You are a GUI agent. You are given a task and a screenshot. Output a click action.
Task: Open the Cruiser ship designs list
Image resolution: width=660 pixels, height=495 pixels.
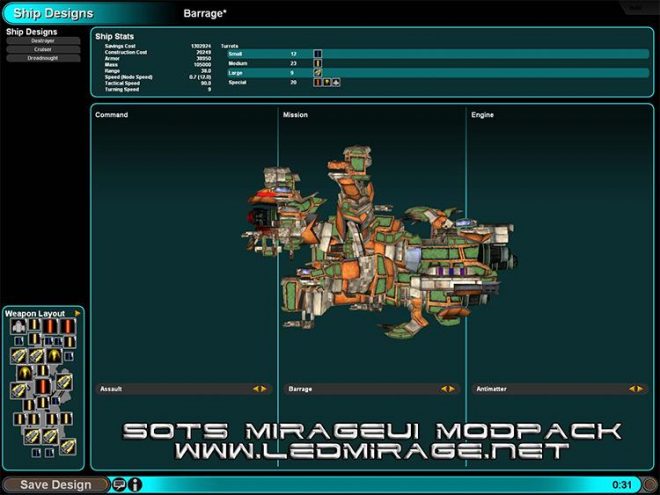43,49
